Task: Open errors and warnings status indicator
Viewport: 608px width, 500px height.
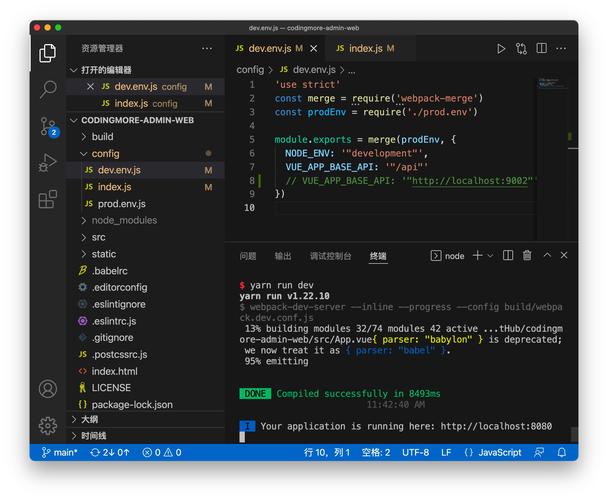Action: [x=162, y=453]
